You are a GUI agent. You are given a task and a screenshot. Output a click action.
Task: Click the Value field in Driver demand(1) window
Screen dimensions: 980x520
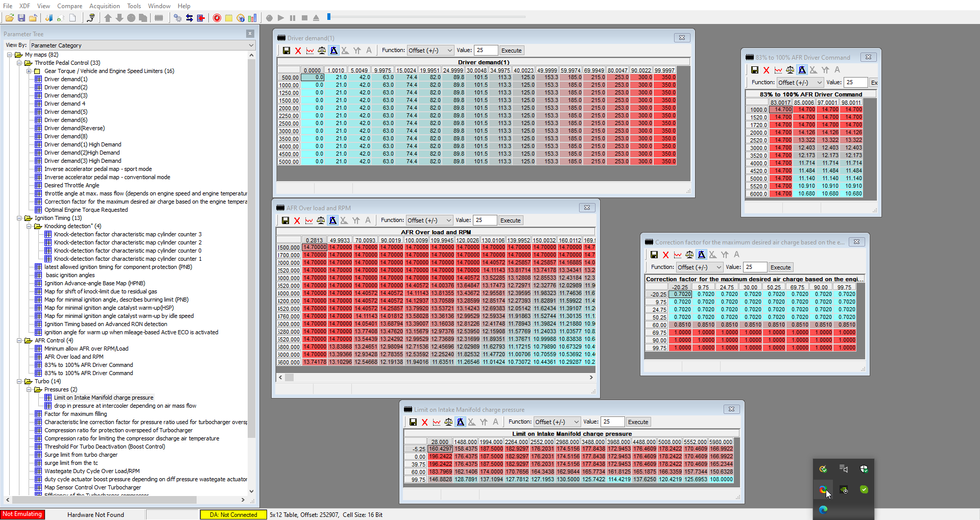[486, 51]
